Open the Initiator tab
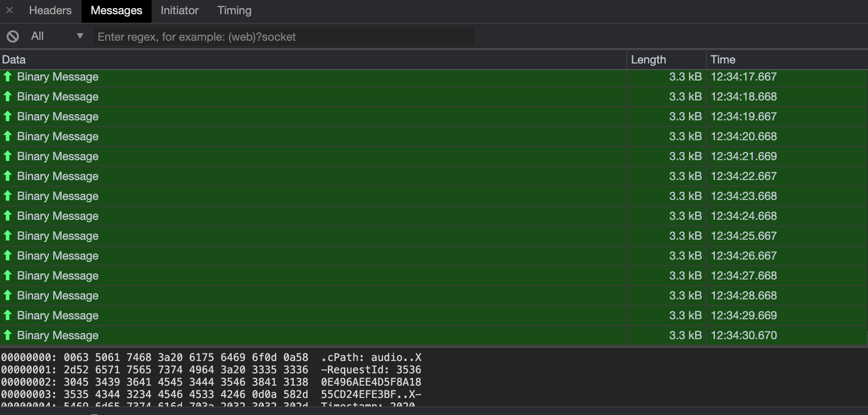 point(179,10)
